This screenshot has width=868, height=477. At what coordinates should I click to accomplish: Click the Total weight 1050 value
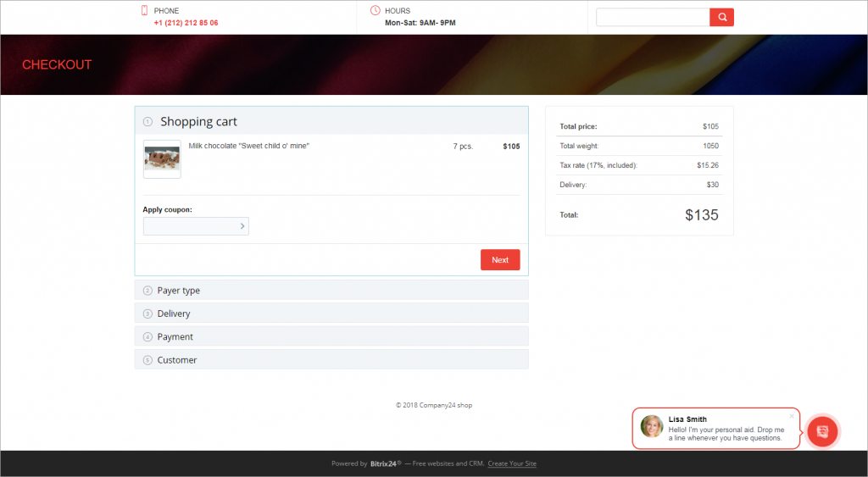[711, 146]
